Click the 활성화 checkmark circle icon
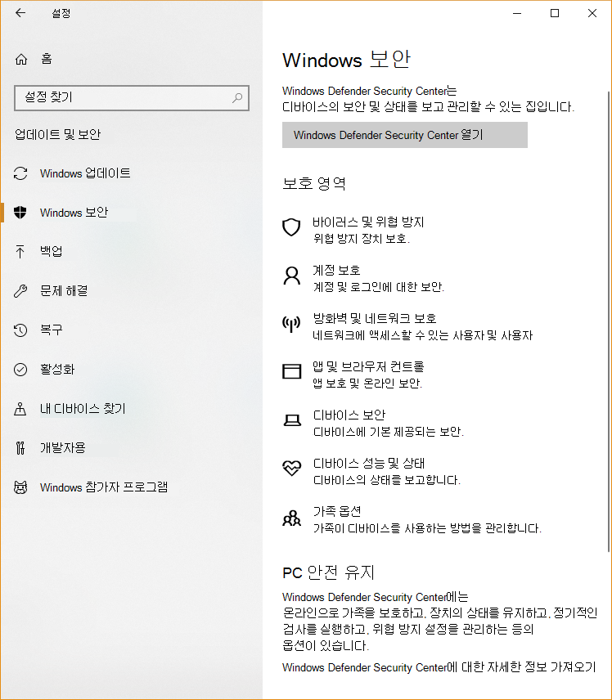Screen dimensions: 612x700 click(20, 370)
